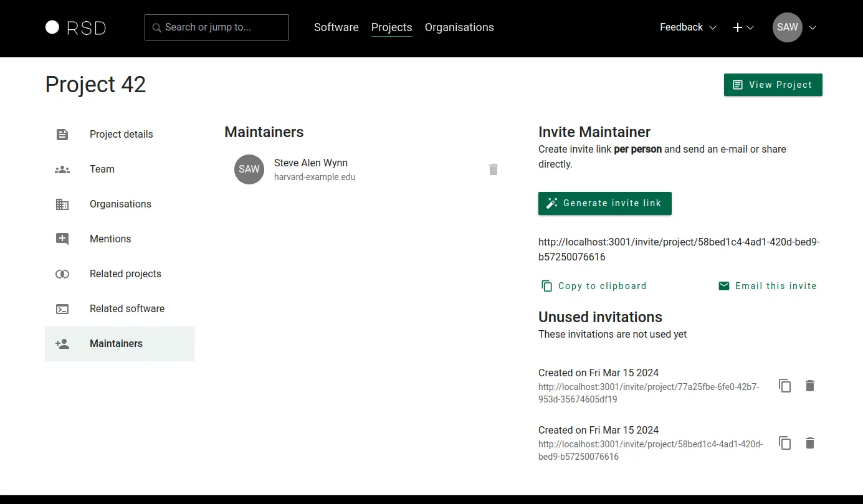Delete maintainer Steve Alen Wynn trash icon
Screen dimensions: 863x504
tap(493, 169)
